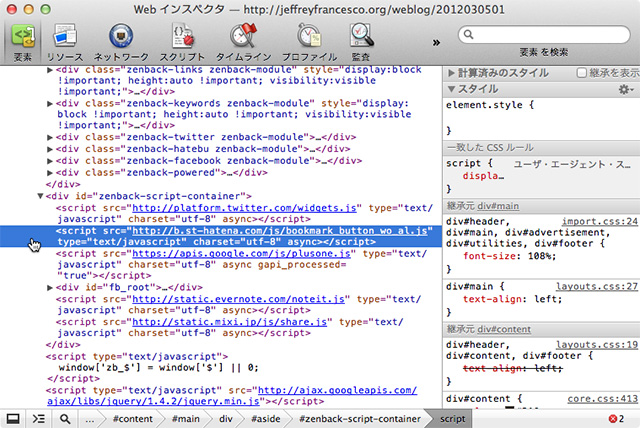
Task: Open the layouts.css:27 source link
Action: (597, 287)
